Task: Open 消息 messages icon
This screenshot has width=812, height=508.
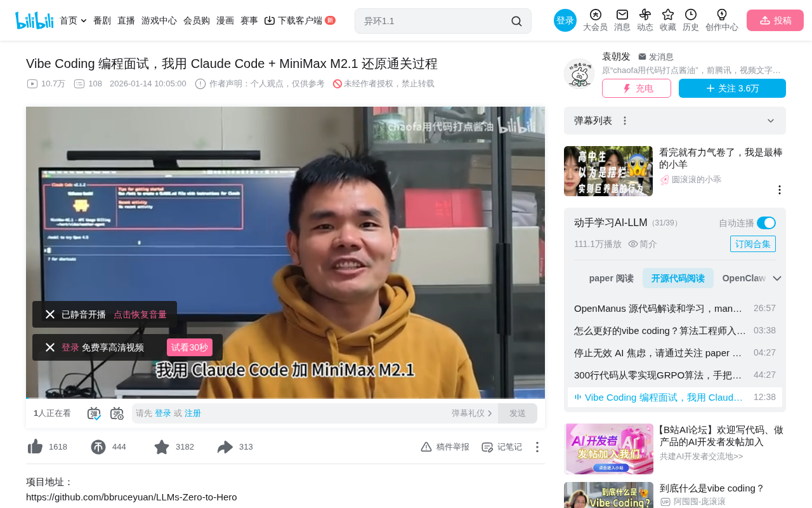Action: tap(622, 20)
